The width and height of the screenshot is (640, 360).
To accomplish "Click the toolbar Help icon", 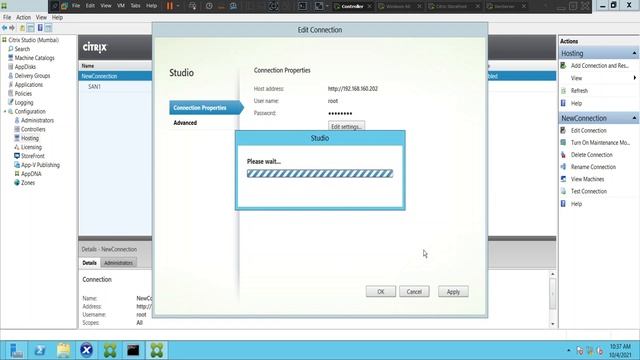I will (40, 28).
